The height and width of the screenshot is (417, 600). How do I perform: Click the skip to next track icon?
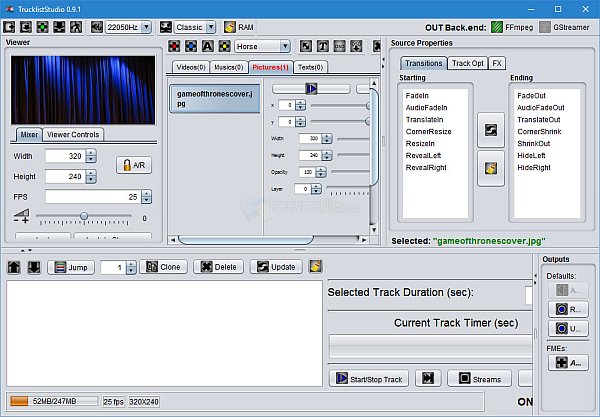tap(428, 378)
